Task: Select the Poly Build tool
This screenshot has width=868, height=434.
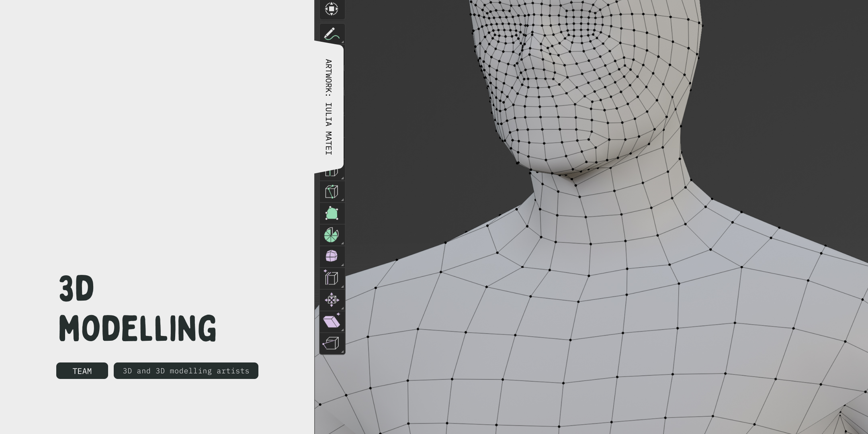Action: (332, 213)
